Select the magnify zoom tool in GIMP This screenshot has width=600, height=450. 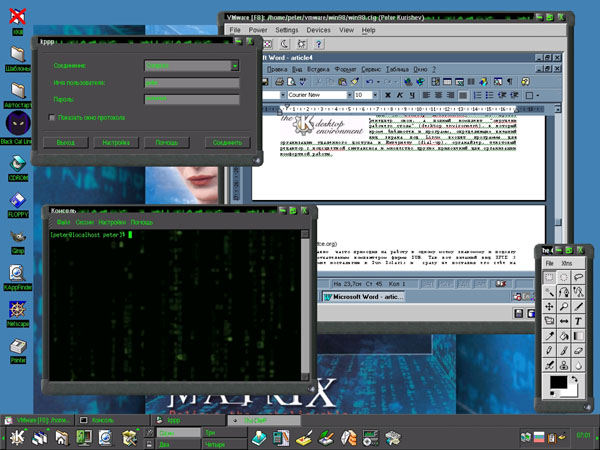click(564, 306)
